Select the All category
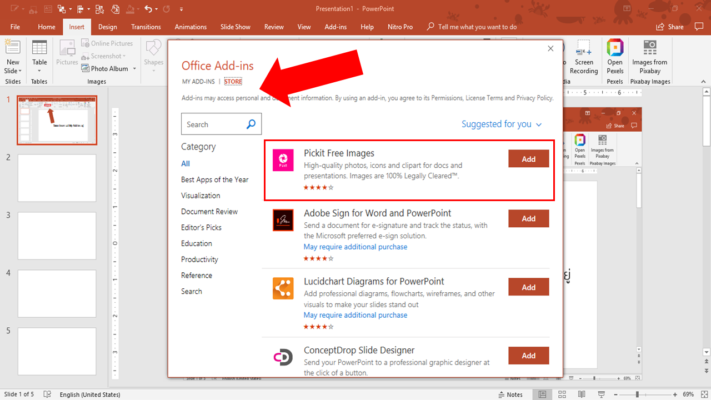The height and width of the screenshot is (400, 711). 185,163
